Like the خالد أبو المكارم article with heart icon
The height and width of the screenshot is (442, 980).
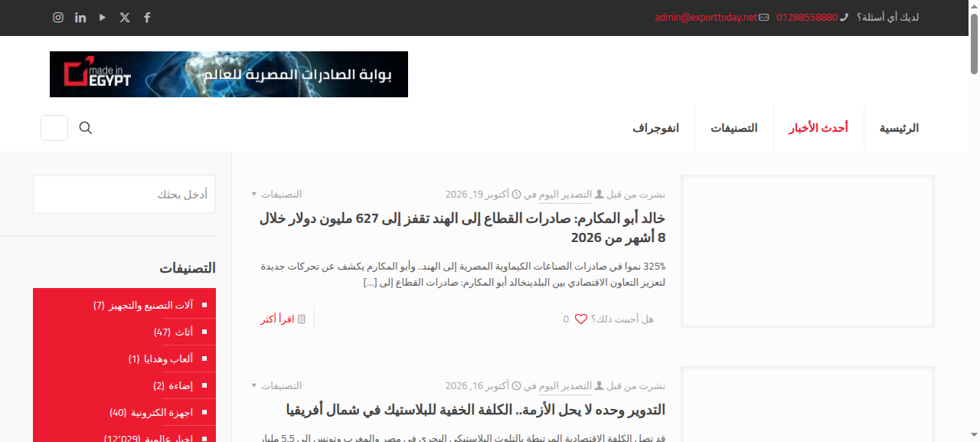(x=581, y=319)
